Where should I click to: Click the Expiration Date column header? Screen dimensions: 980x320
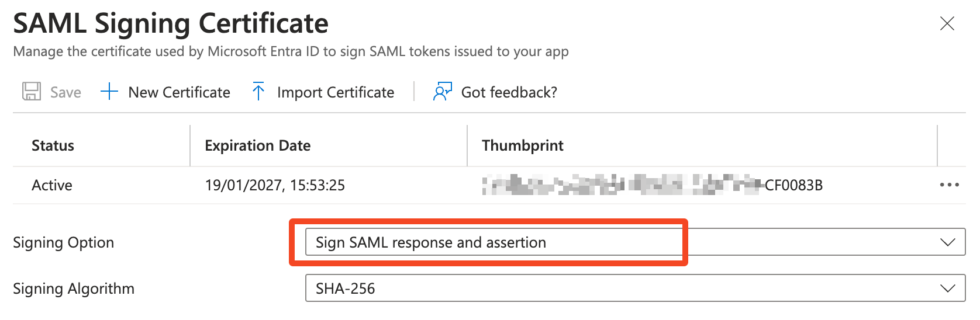257,145
